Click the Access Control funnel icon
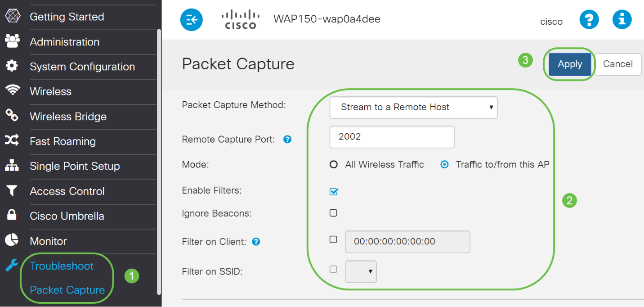Screen dimensions: 644x307 point(12,191)
